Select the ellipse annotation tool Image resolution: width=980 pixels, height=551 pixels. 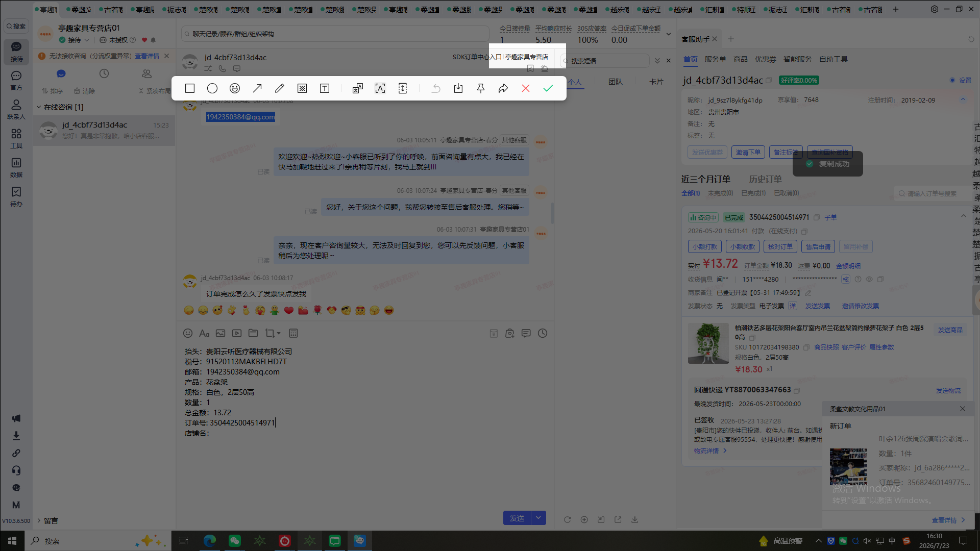tap(212, 88)
